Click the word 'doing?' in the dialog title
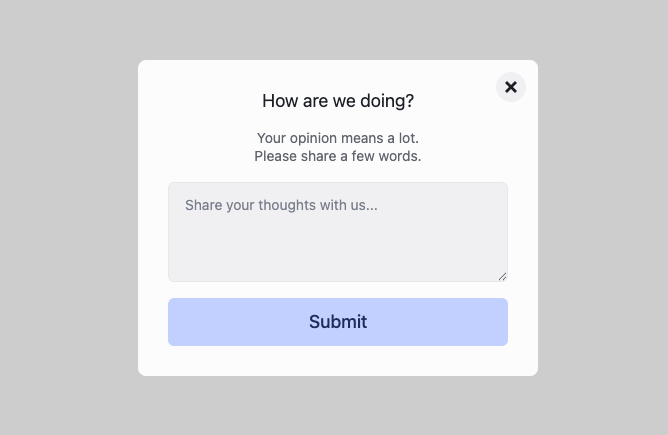 click(x=389, y=101)
